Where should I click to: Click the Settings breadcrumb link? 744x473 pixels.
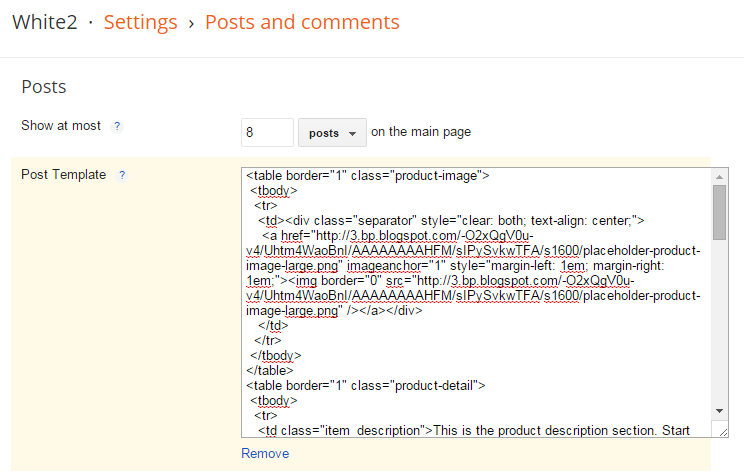tap(140, 22)
